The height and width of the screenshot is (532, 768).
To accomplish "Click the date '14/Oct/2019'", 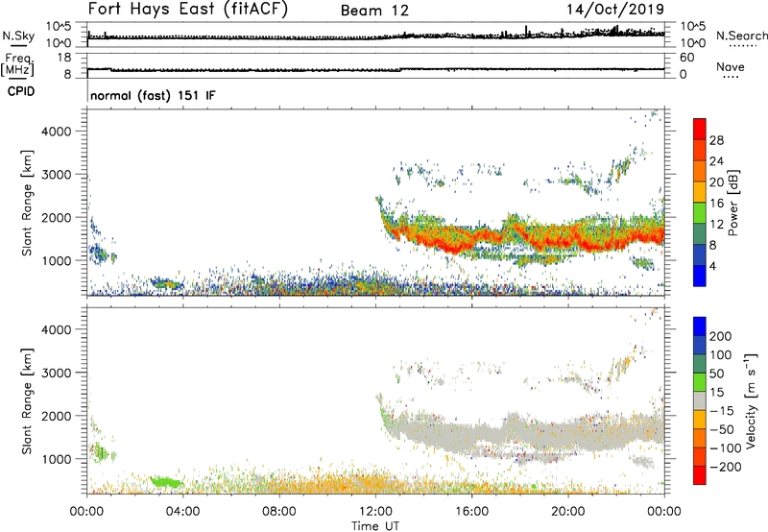I will tap(615, 10).
